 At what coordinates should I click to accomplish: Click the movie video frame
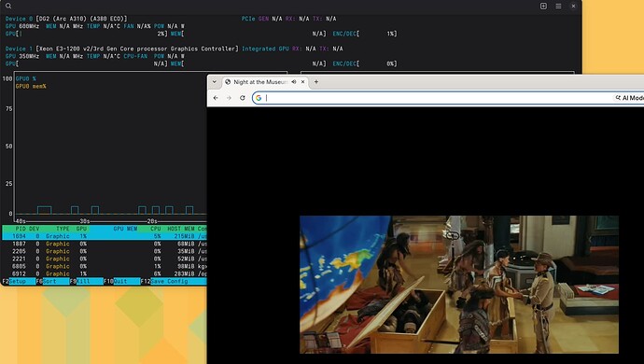tap(459, 285)
